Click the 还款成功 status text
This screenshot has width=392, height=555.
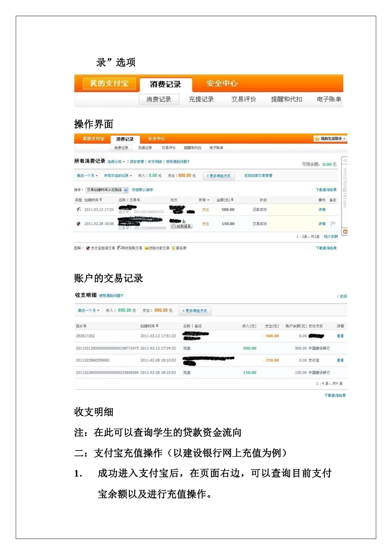click(x=260, y=210)
